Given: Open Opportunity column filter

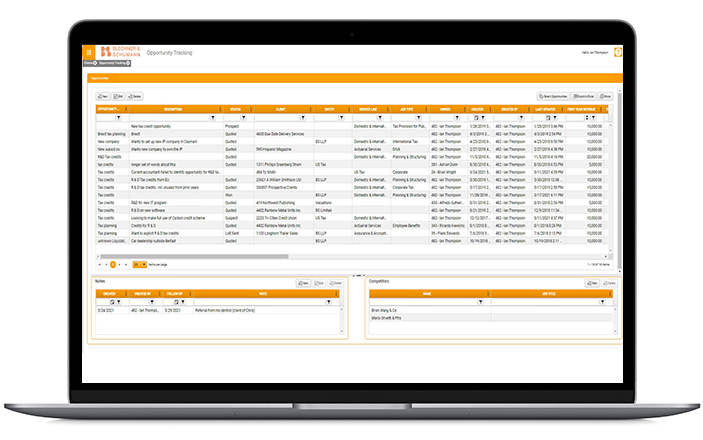Looking at the screenshot, I should click(x=118, y=118).
